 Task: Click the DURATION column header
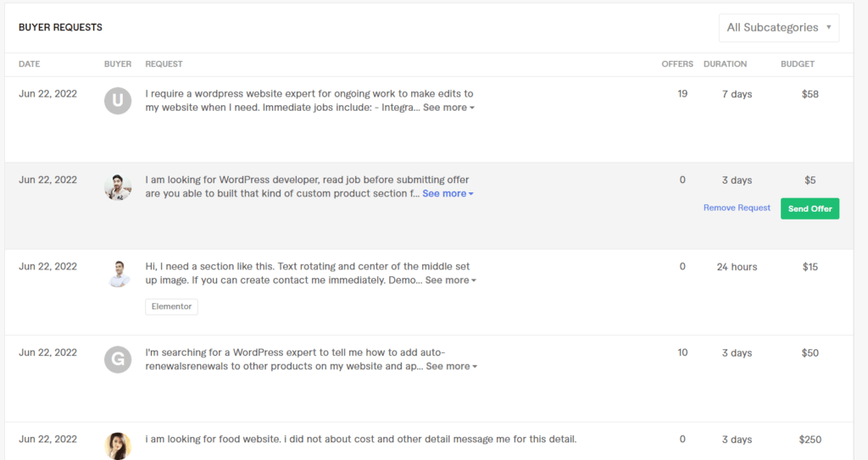pos(725,64)
